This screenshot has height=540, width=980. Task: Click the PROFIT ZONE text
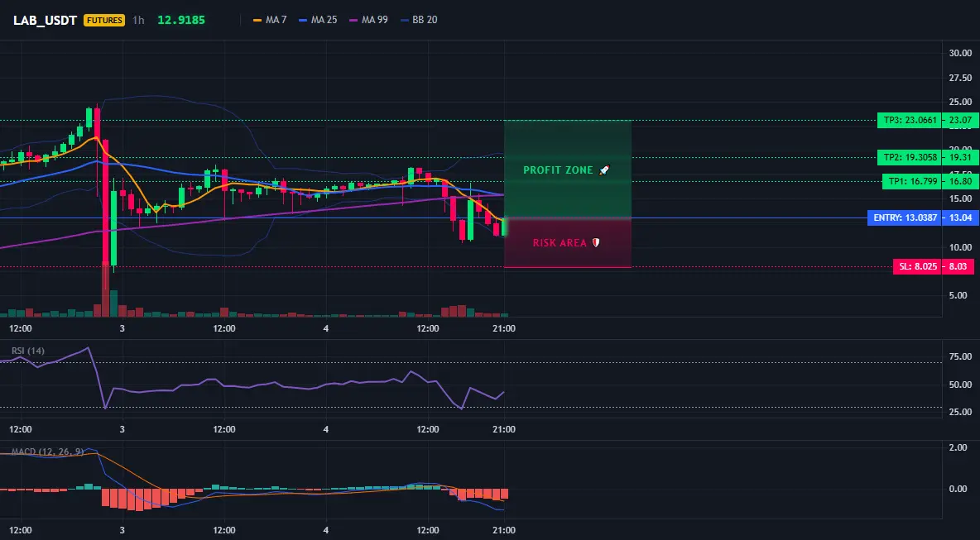[558, 170]
